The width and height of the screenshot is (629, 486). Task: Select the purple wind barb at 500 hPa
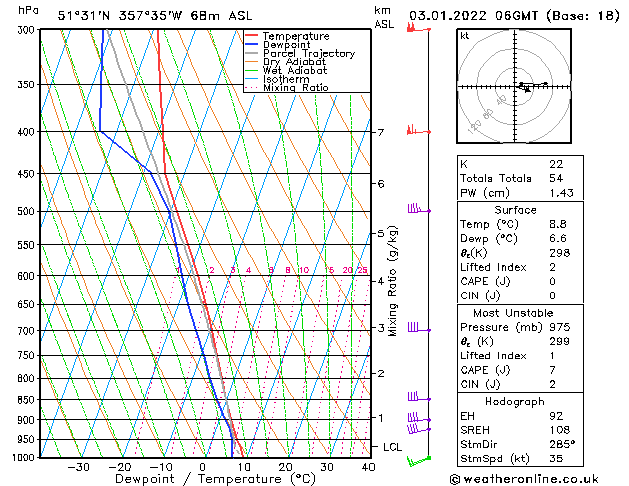click(415, 209)
